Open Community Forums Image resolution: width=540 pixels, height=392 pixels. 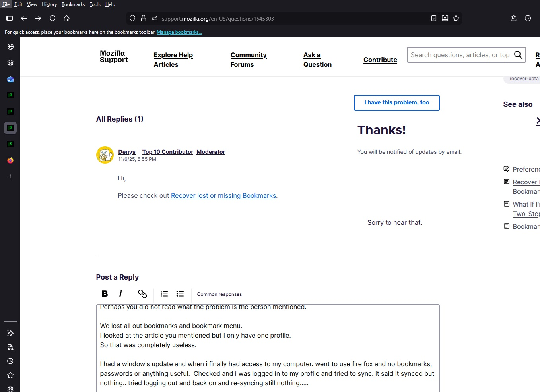(249, 60)
